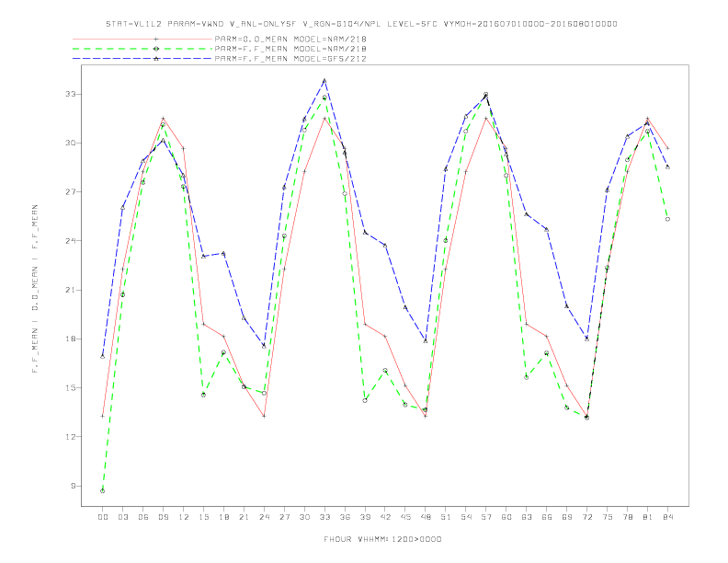Click x-axis forecast hour label 51
The height and width of the screenshot is (563, 728).
click(x=446, y=517)
